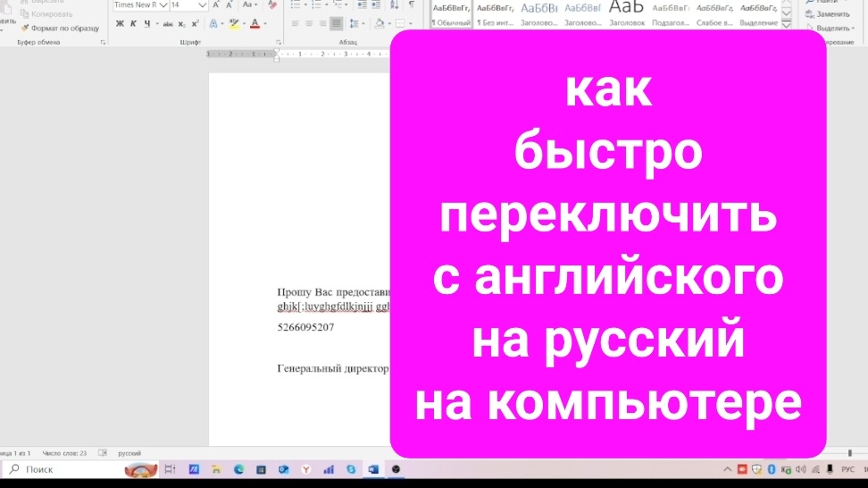Expand styles gallery More arrow
The height and width of the screenshot is (488, 868).
pyautogui.click(x=787, y=24)
